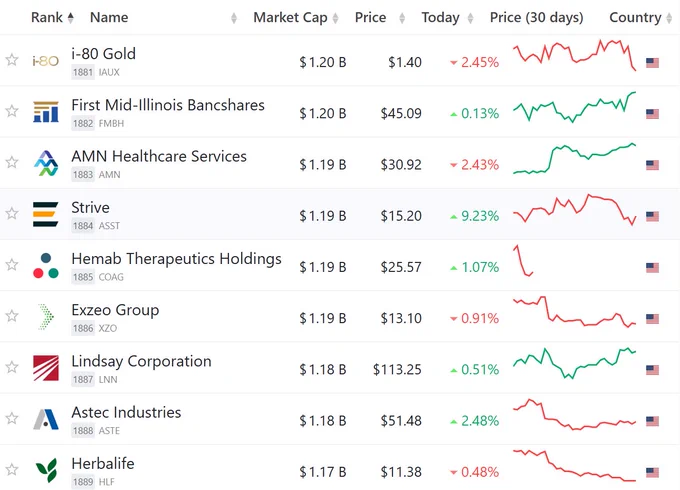This screenshot has width=680, height=490.
Task: Open the Hemab Therapeutics Holdings link
Action: coord(177,258)
